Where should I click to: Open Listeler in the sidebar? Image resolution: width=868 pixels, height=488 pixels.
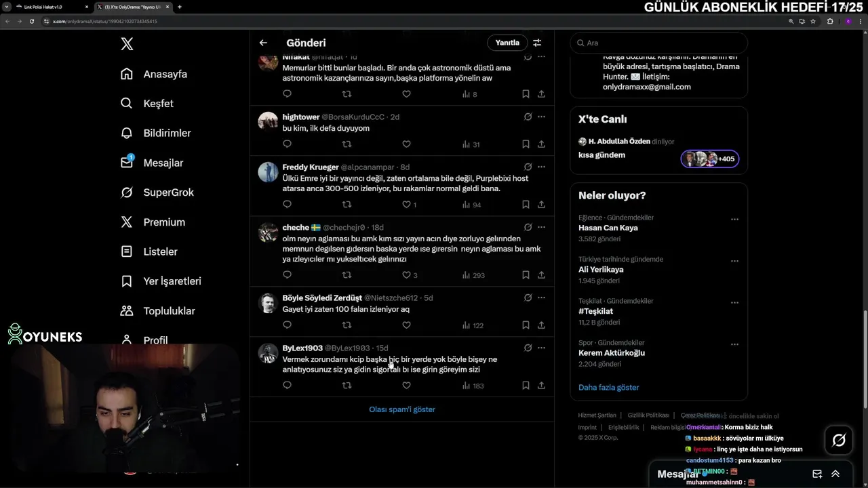(x=149, y=251)
